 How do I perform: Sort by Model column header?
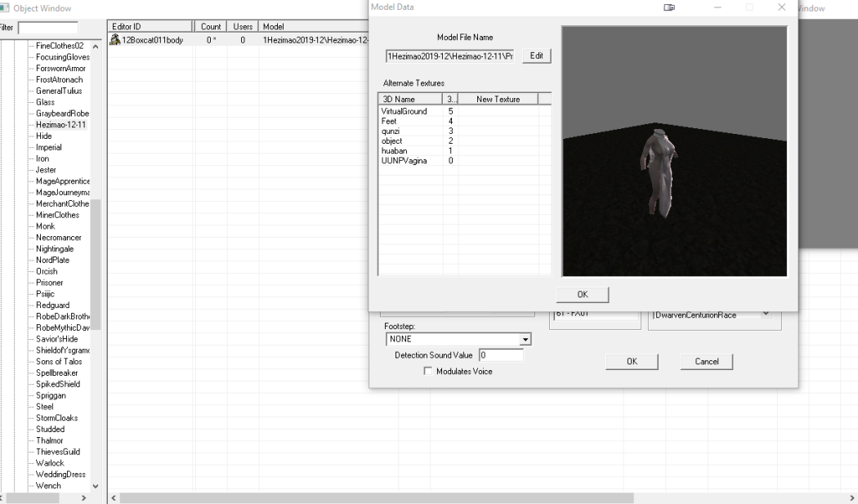314,26
